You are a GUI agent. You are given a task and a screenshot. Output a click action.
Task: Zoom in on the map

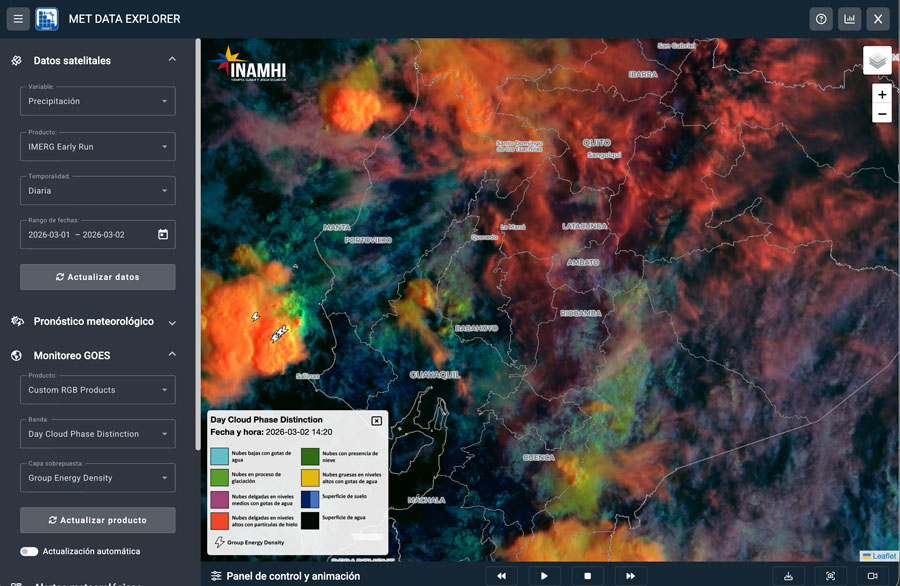[881, 94]
